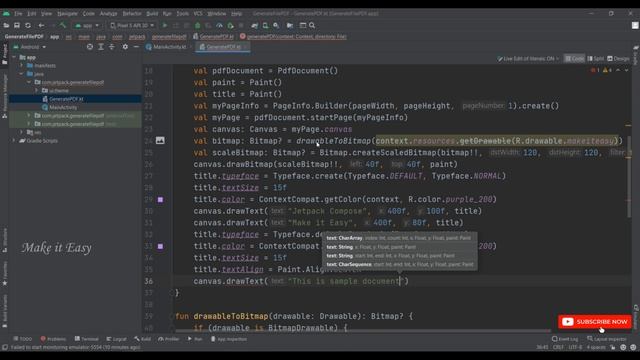Toggle Live Edit of literals setting
640x360 pixels.
point(528,59)
